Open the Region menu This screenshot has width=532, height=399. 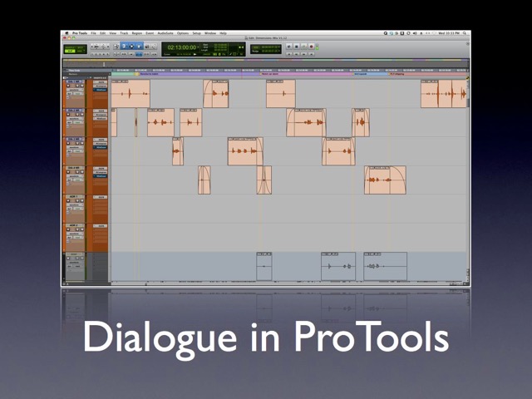136,33
